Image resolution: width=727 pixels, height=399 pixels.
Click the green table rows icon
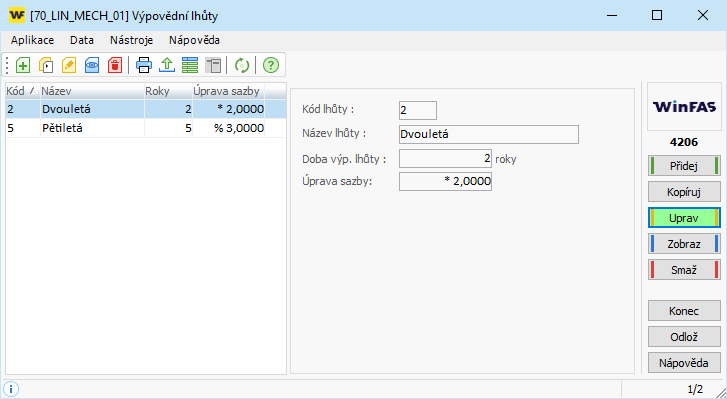click(x=190, y=65)
